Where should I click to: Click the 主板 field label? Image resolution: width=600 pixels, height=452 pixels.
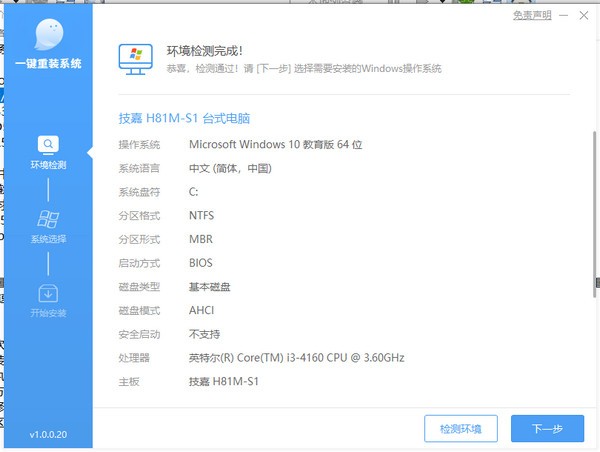tap(129, 382)
